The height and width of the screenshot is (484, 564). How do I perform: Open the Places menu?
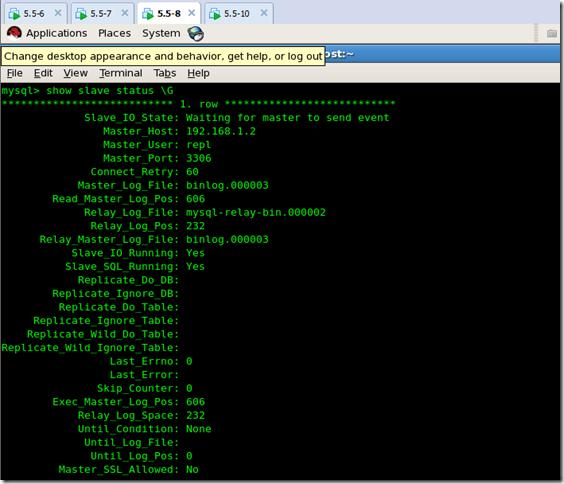(114, 33)
